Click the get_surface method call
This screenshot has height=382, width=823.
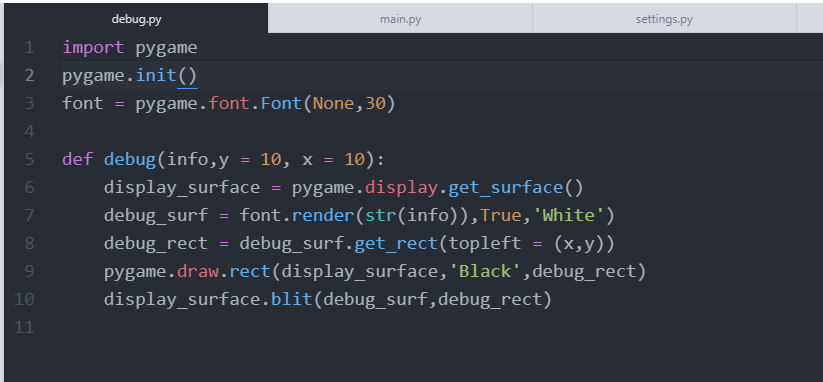point(505,187)
